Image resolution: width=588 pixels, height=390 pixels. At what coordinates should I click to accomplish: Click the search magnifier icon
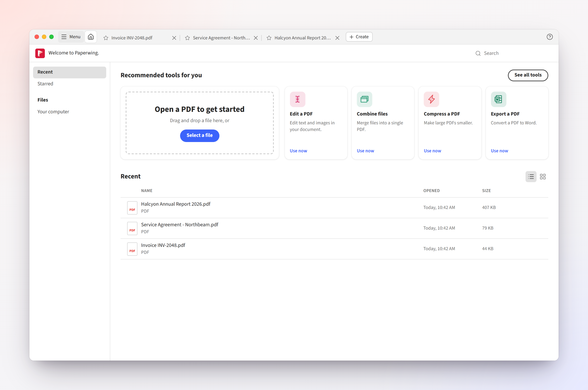coord(478,53)
